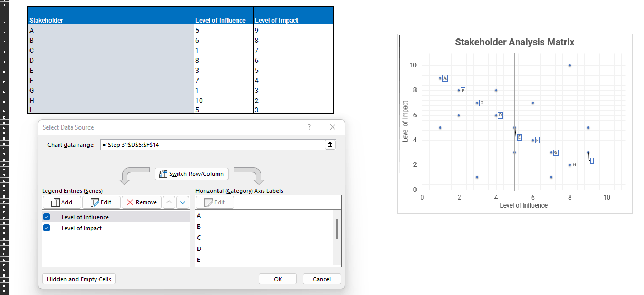Uncheck the Level of Impact series checkbox
The height and width of the screenshot is (295, 644).
[x=47, y=228]
